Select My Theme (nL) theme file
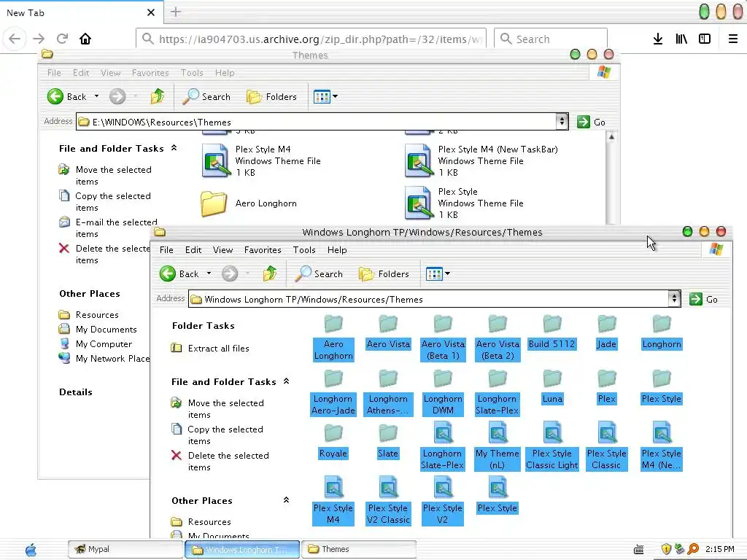Screen dimensions: 747x560 498,447
